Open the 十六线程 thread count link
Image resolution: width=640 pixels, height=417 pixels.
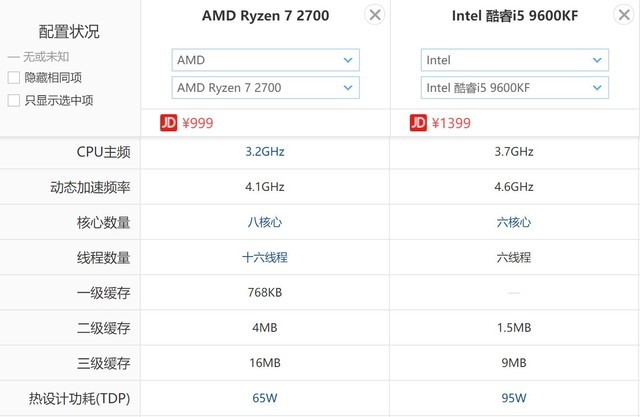pos(264,257)
